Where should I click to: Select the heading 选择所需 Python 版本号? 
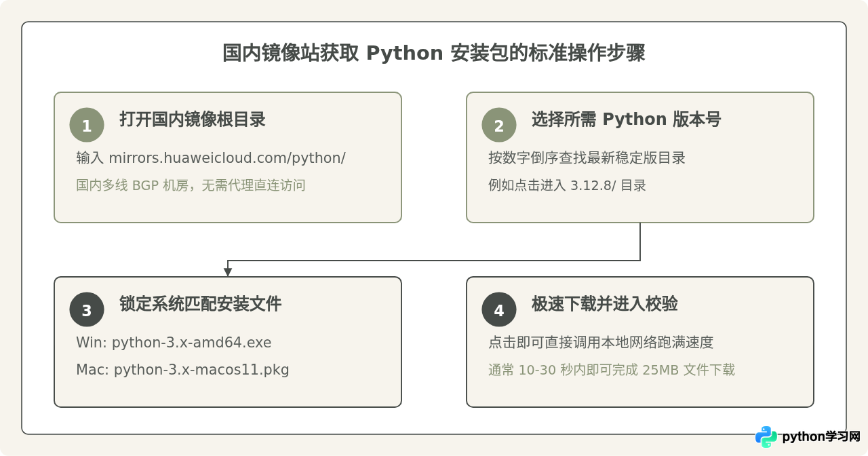(x=626, y=119)
